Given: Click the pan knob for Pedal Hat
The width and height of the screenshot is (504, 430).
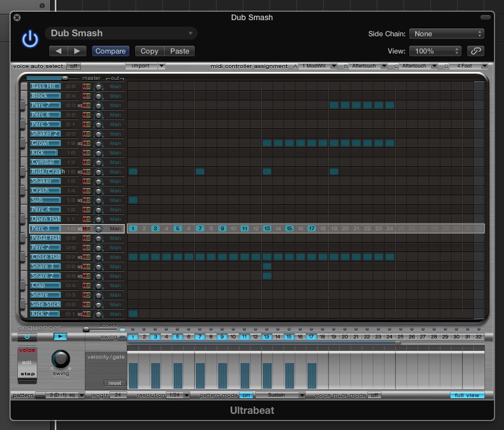Looking at the screenshot, I should (98, 238).
